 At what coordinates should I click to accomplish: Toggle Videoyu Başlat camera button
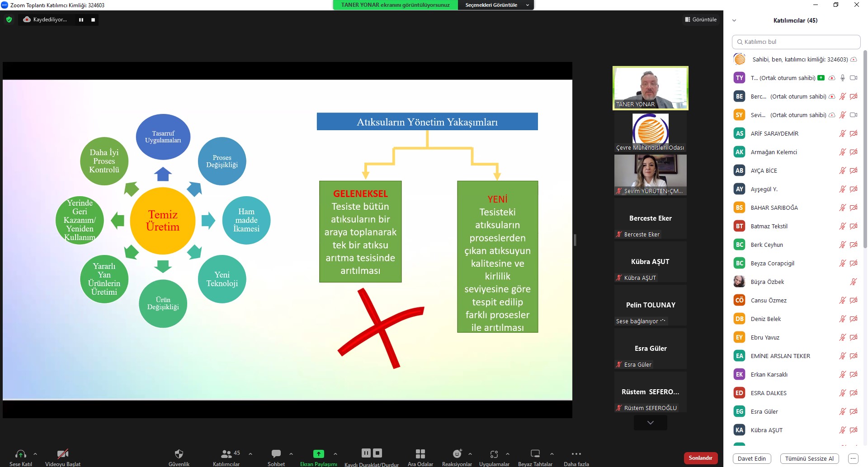(63, 454)
